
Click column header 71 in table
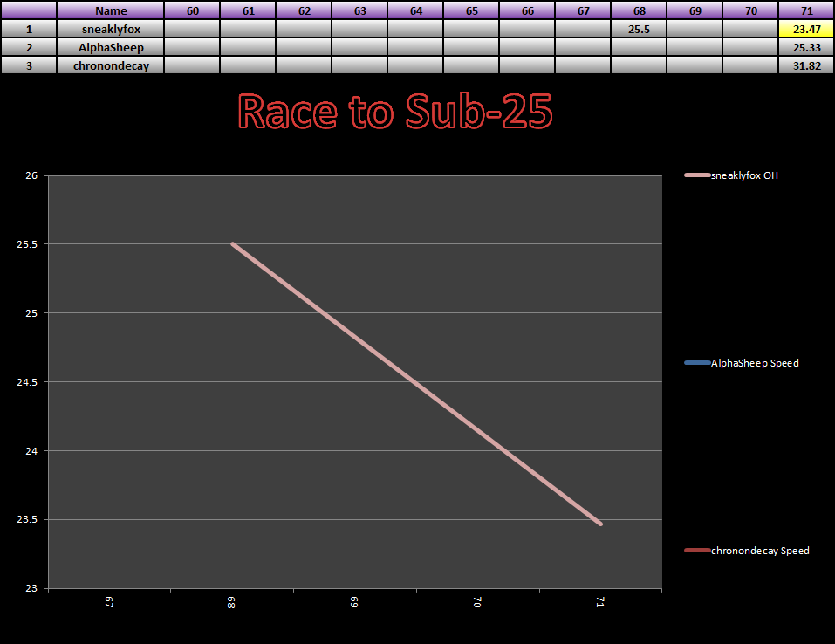point(806,10)
